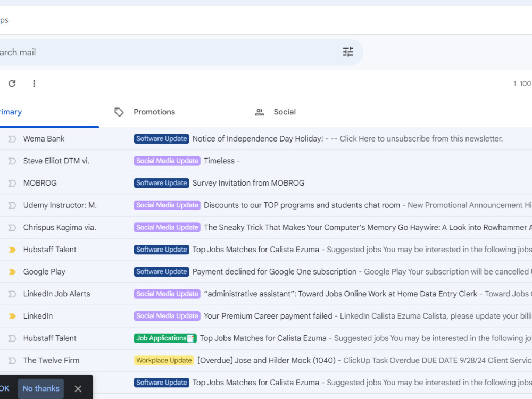
Task: Refresh the inbox
Action: click(x=12, y=84)
